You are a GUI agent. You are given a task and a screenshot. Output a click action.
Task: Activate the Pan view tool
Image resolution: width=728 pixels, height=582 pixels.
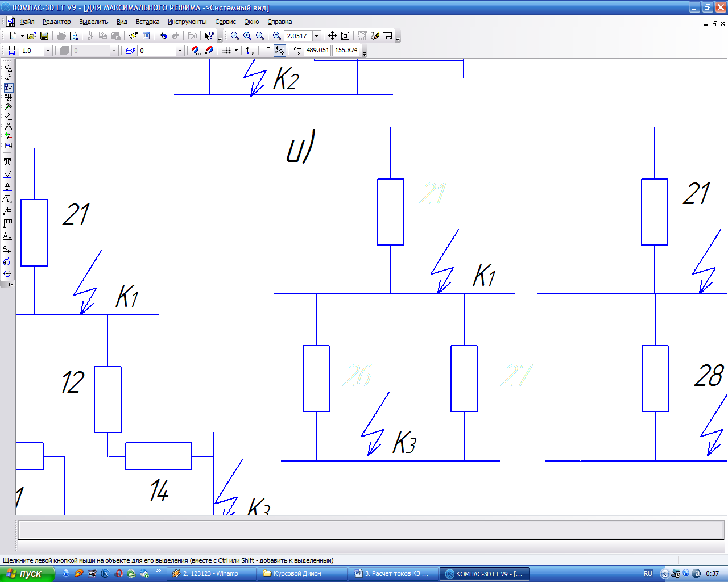tap(333, 36)
